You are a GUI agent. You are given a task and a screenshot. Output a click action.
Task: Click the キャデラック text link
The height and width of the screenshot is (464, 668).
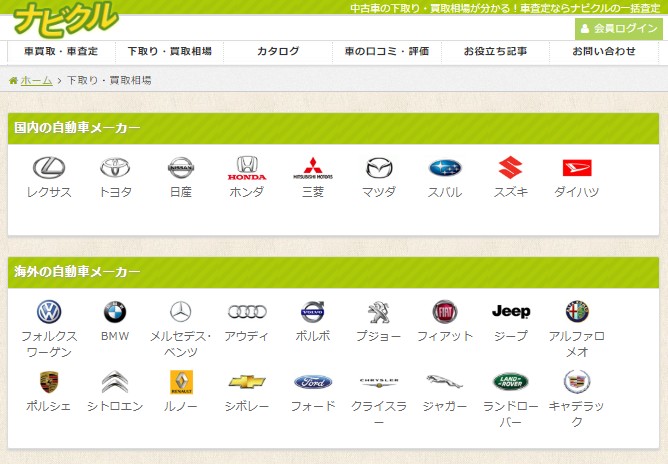coord(577,414)
